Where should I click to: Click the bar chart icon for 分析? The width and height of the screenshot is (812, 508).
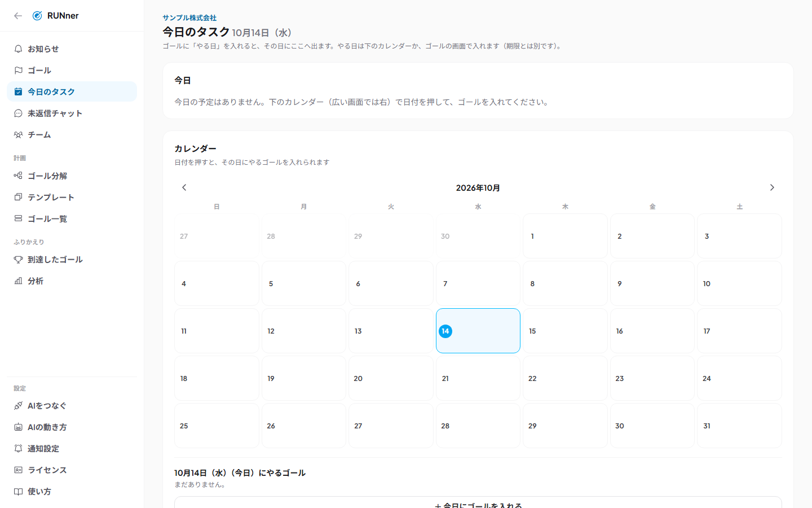point(18,281)
